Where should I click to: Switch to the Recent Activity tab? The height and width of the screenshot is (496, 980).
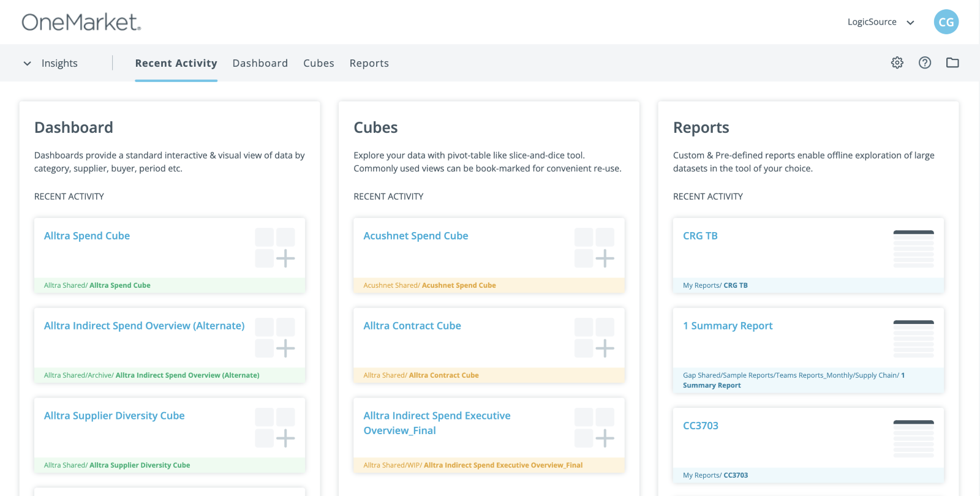176,63
